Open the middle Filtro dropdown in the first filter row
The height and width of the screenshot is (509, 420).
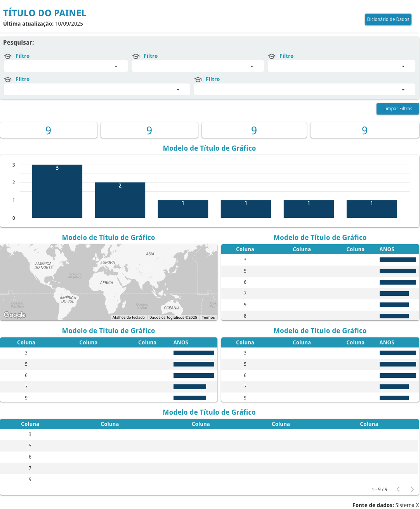198,66
